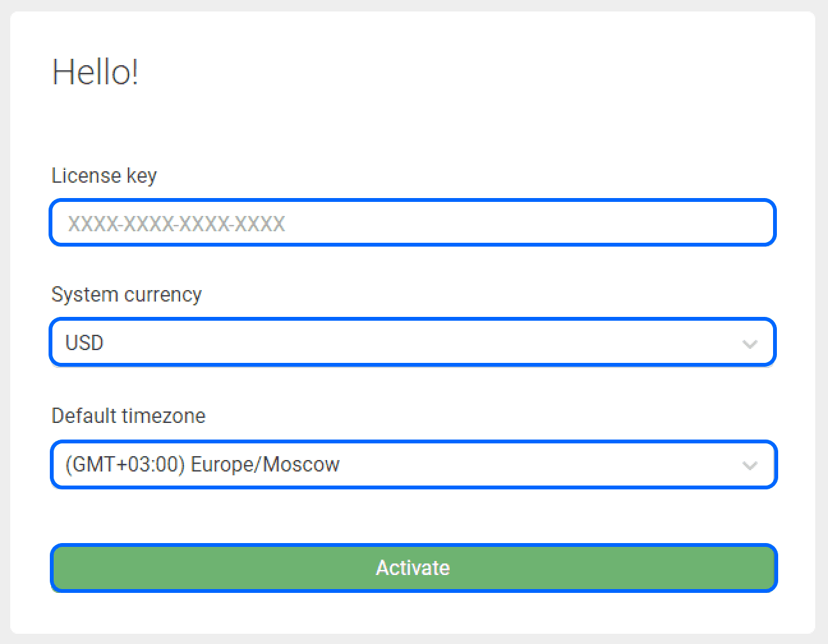Click the right end of the License key box

tap(754, 222)
